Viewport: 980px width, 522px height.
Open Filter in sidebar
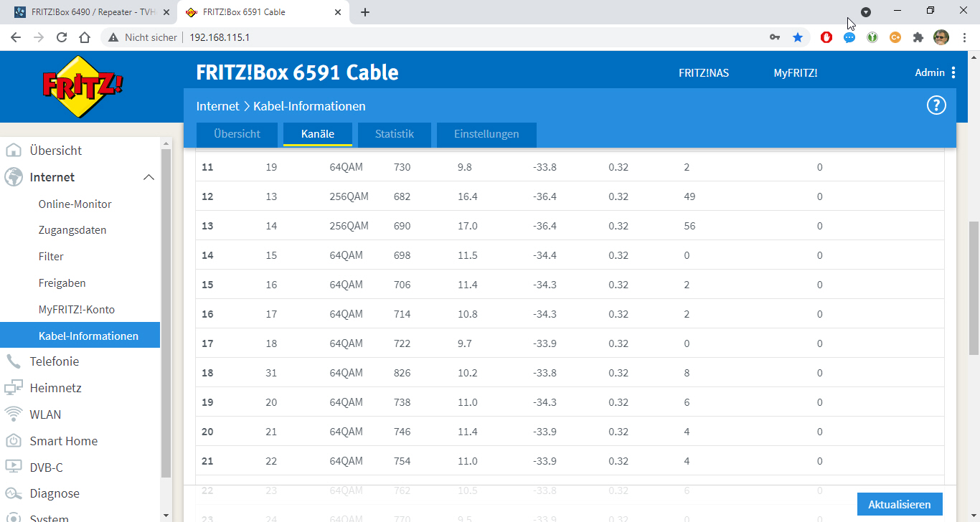[x=51, y=257]
